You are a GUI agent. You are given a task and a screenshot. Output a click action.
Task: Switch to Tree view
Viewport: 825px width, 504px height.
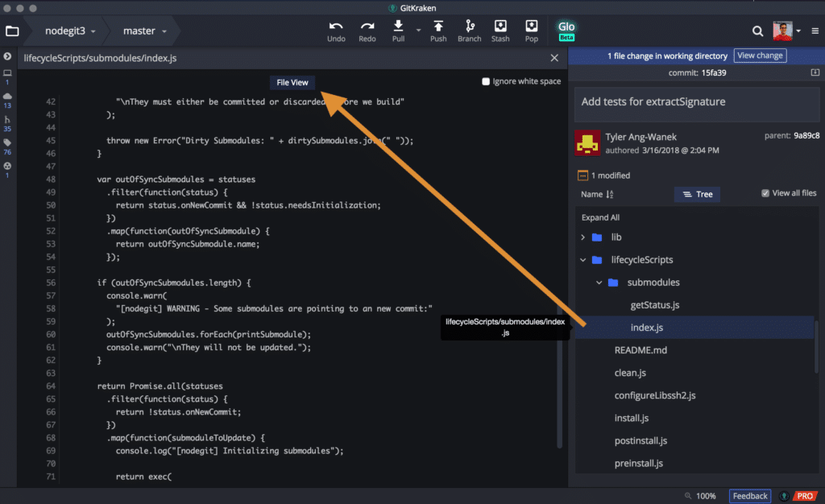point(697,195)
